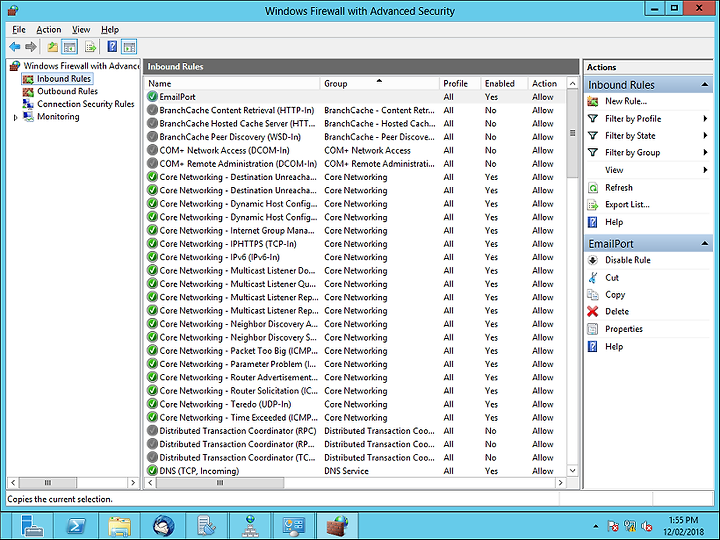720x540 pixels.
Task: Click Properties action for EmailPort
Action: click(x=624, y=329)
